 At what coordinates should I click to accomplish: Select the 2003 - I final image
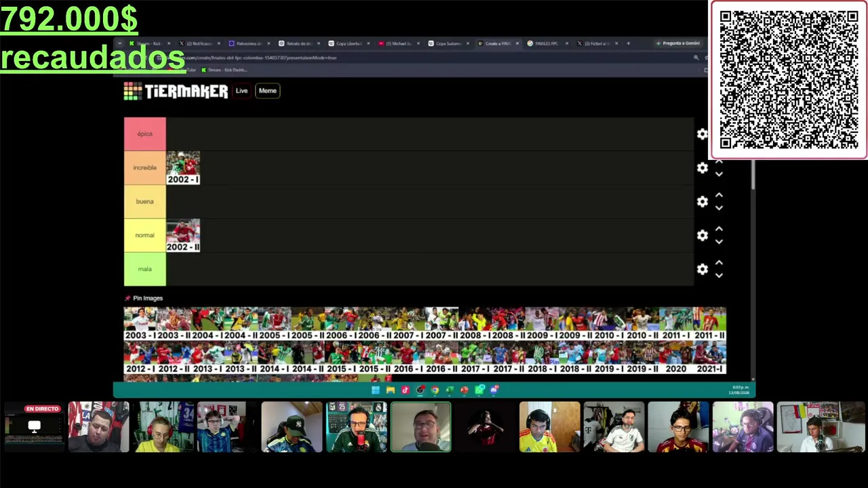pos(140,324)
